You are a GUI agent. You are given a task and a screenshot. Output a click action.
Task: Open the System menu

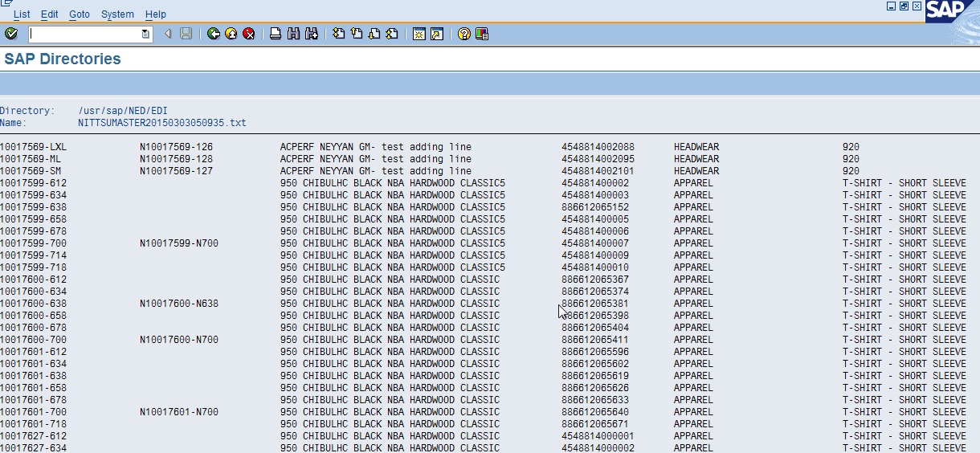[x=118, y=14]
